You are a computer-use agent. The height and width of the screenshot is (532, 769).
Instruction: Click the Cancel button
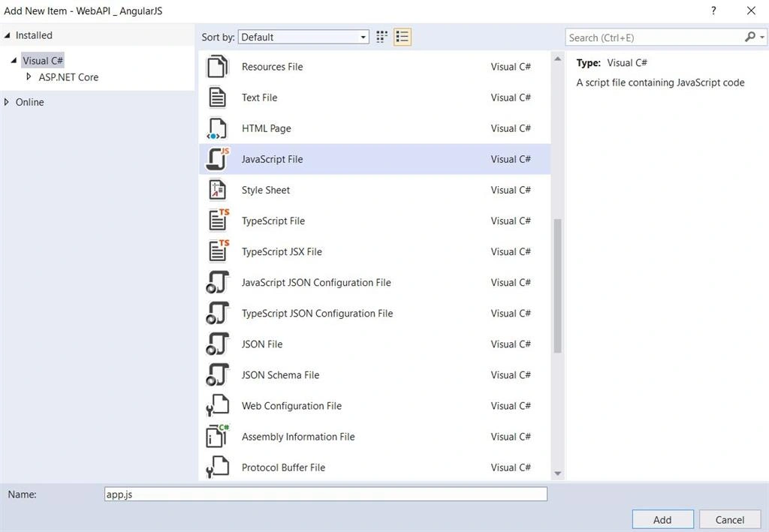(730, 520)
